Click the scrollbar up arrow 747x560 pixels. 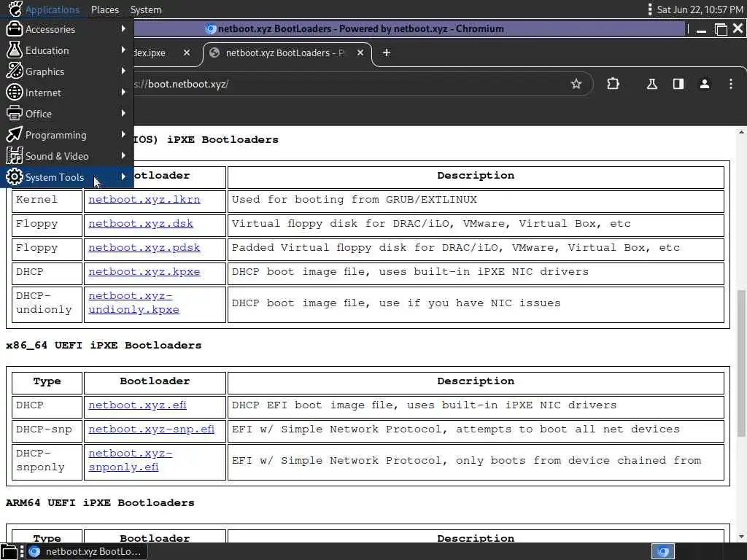tap(741, 132)
